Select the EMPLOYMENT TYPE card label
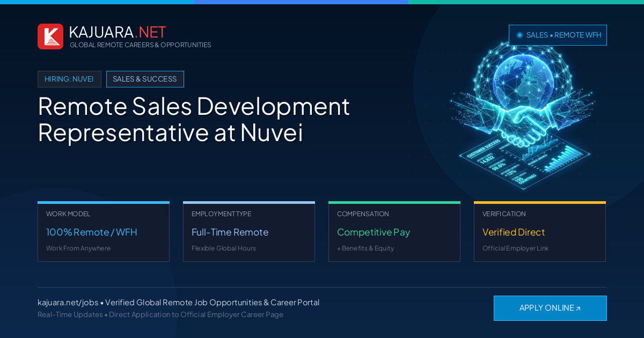 tap(221, 214)
